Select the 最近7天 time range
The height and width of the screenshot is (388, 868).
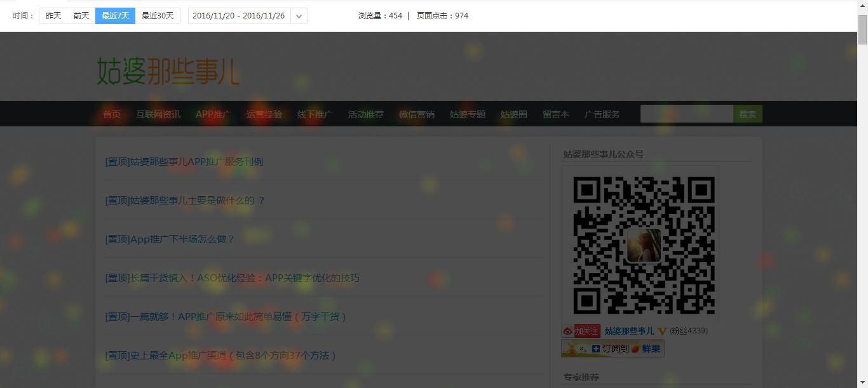[115, 16]
